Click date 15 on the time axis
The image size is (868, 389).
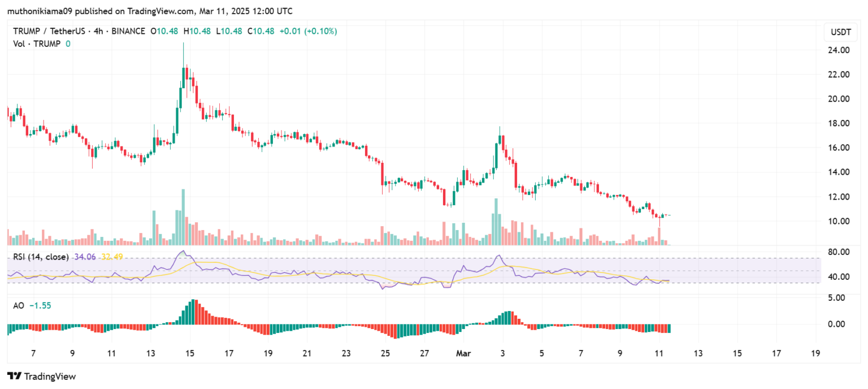point(190,353)
